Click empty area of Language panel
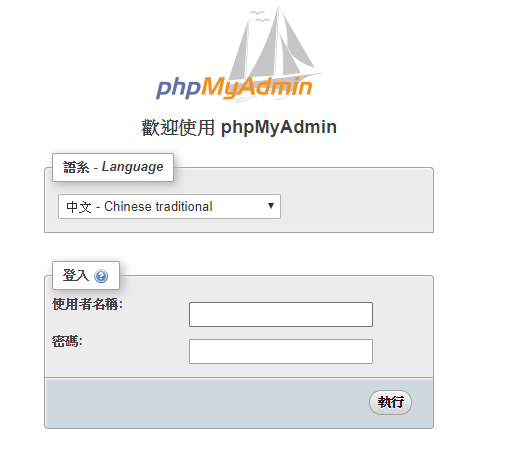The width and height of the screenshot is (516, 469). coord(357,207)
